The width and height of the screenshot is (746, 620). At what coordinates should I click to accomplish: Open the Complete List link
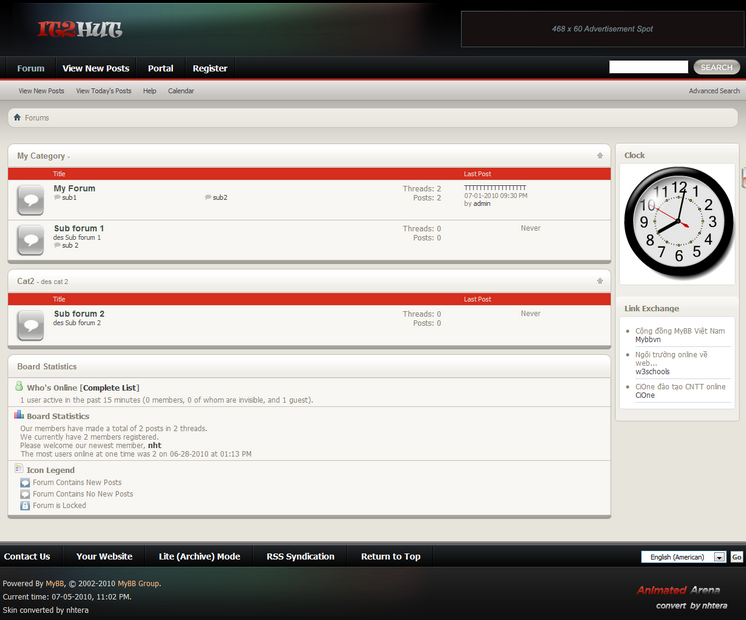pyautogui.click(x=110, y=388)
